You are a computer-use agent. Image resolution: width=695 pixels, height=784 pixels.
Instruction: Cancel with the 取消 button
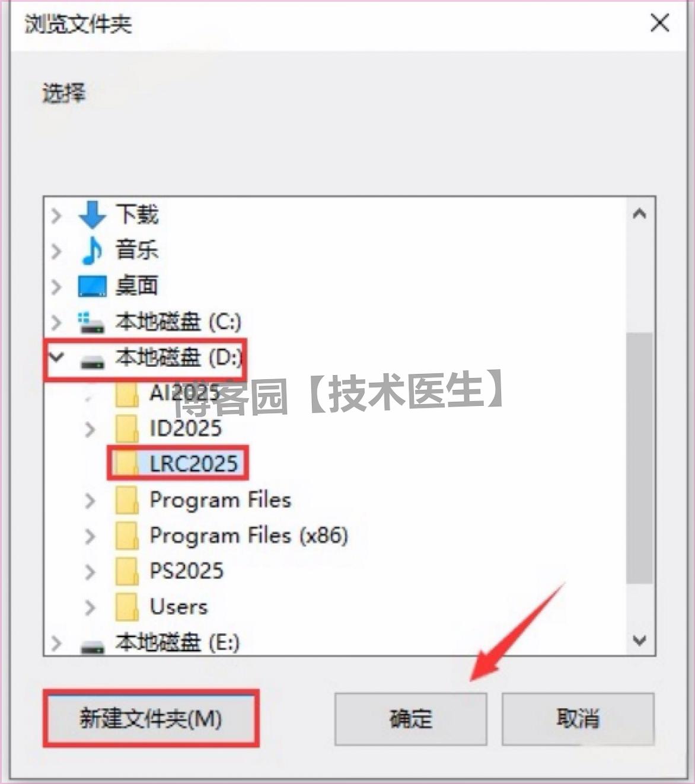click(578, 719)
